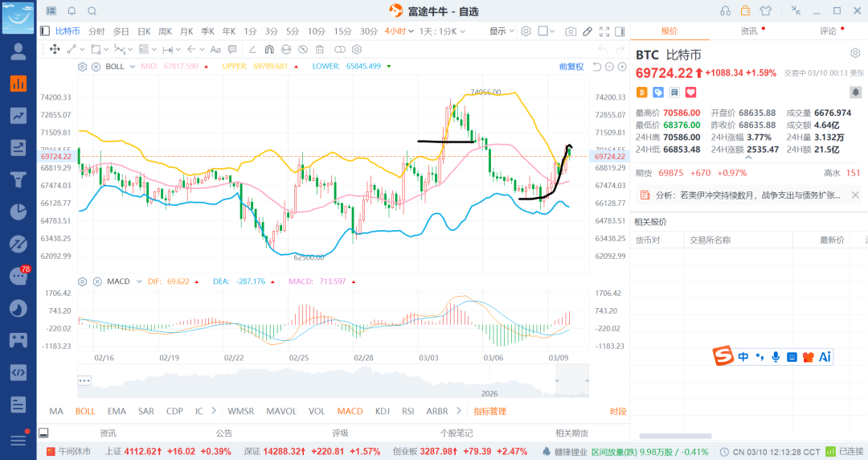
Task: Open the skin theme shirt icon
Action: [765, 10]
